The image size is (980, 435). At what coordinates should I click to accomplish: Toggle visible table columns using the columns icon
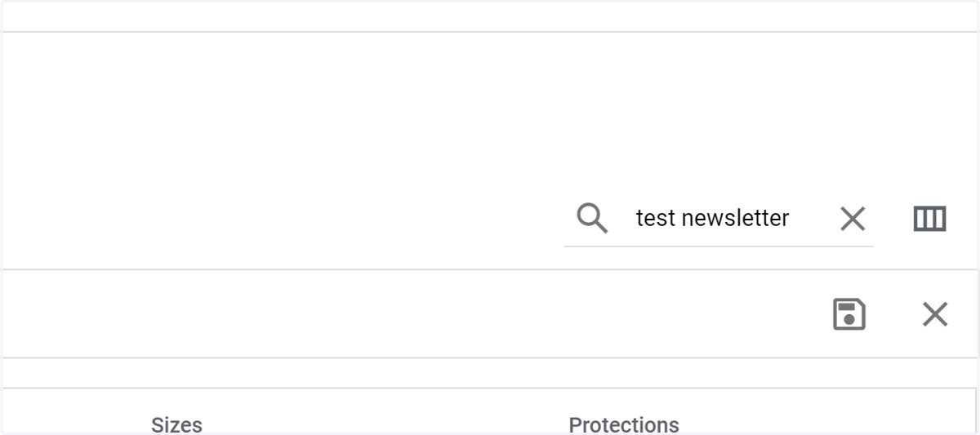pyautogui.click(x=929, y=219)
